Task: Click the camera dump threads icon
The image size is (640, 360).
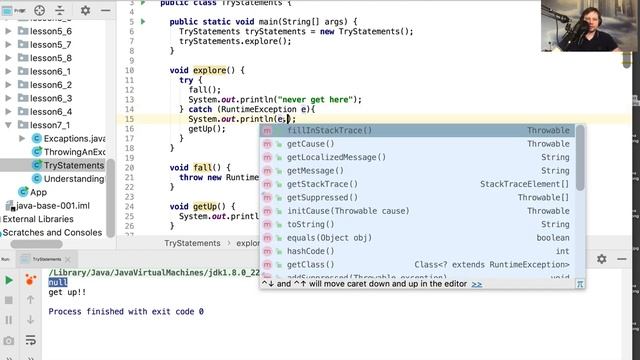Action: point(9,340)
